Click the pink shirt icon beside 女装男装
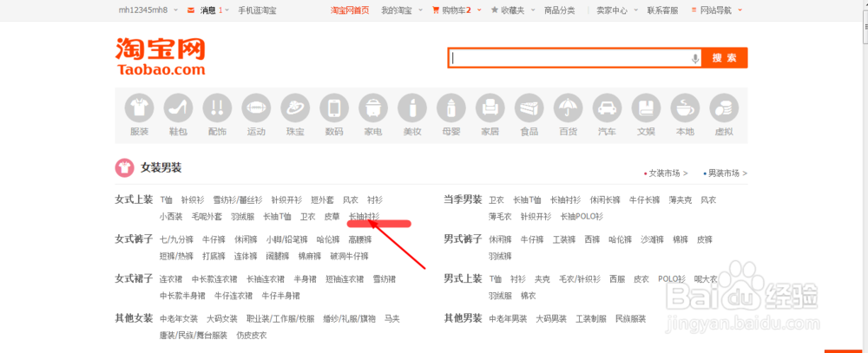 click(x=124, y=167)
